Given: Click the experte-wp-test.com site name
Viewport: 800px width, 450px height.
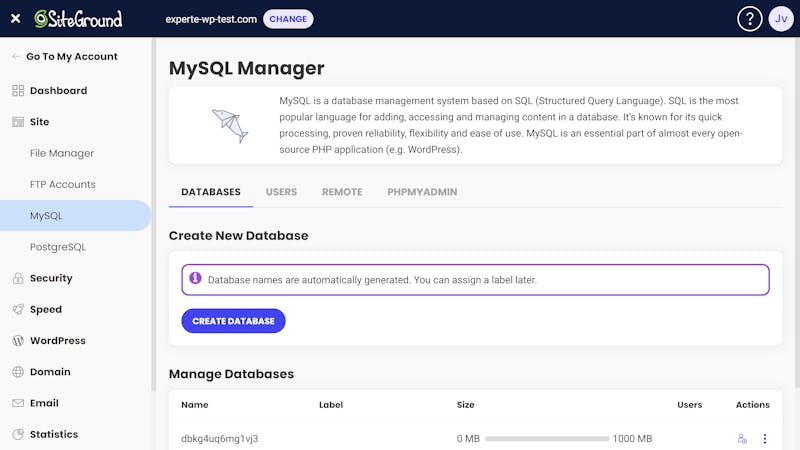Looking at the screenshot, I should click(x=211, y=19).
